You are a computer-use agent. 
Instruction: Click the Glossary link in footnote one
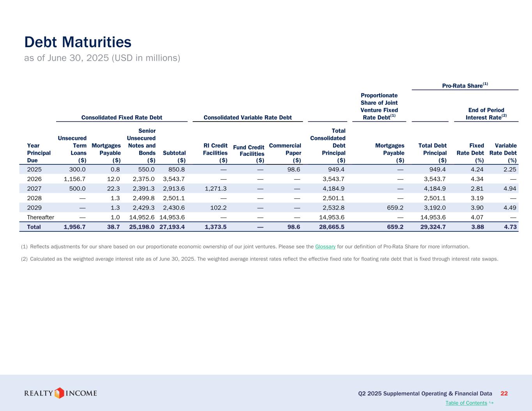pos(325,247)
